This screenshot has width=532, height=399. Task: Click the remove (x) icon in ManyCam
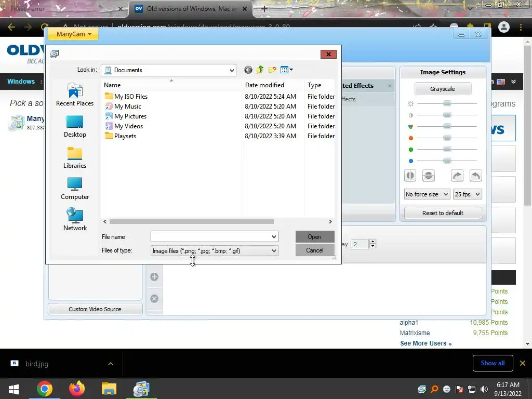coord(154,299)
